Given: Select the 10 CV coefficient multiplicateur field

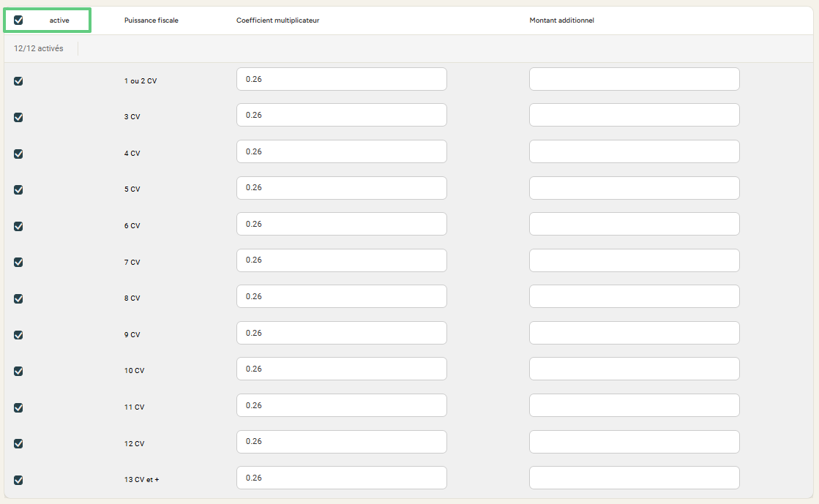Looking at the screenshot, I should [x=342, y=369].
